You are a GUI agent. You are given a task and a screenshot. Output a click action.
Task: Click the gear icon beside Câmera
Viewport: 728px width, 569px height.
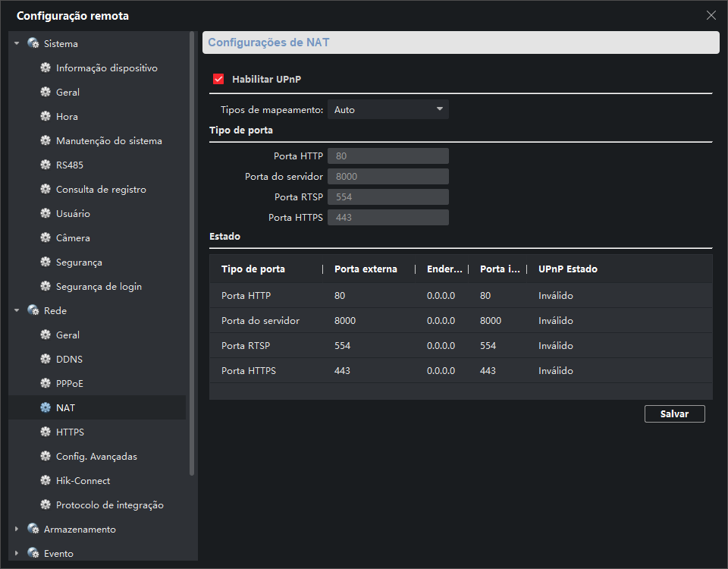tap(45, 238)
